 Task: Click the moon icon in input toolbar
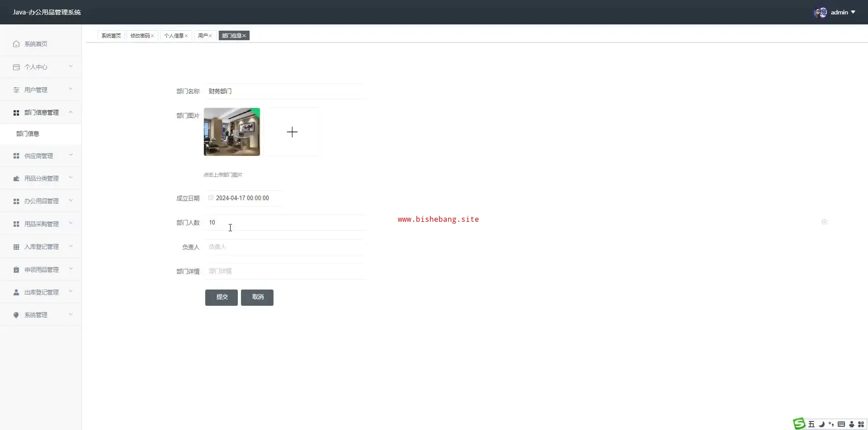[821, 424]
